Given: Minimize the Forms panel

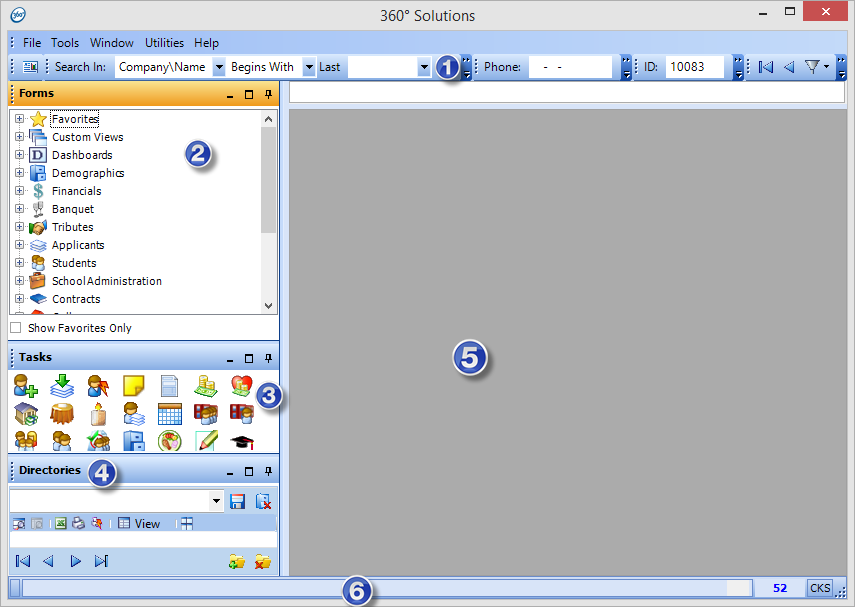Looking at the screenshot, I should (x=230, y=95).
